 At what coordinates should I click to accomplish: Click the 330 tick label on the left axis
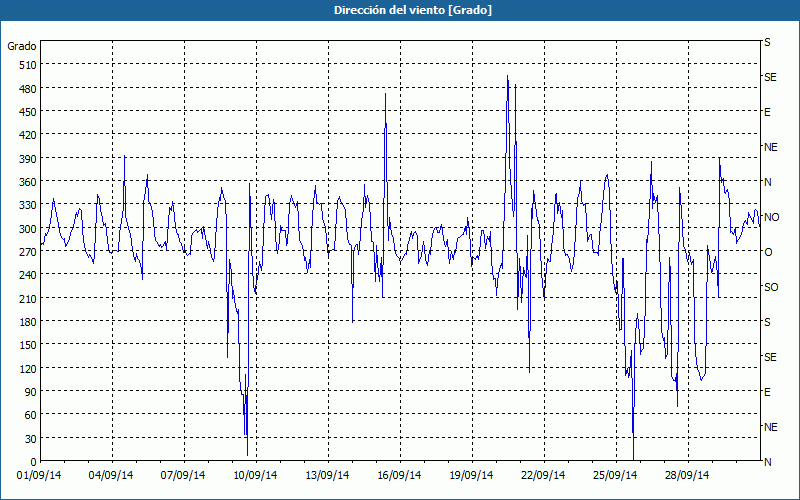point(28,205)
